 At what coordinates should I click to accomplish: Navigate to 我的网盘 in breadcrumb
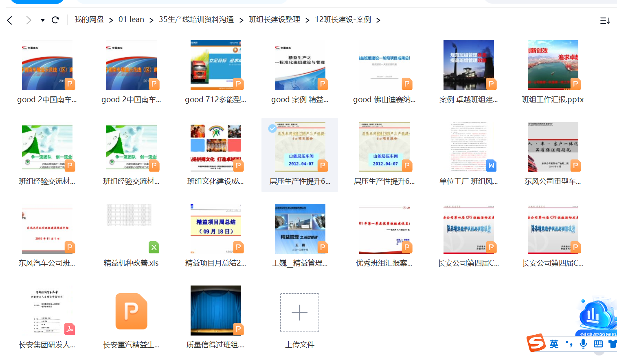tap(89, 20)
